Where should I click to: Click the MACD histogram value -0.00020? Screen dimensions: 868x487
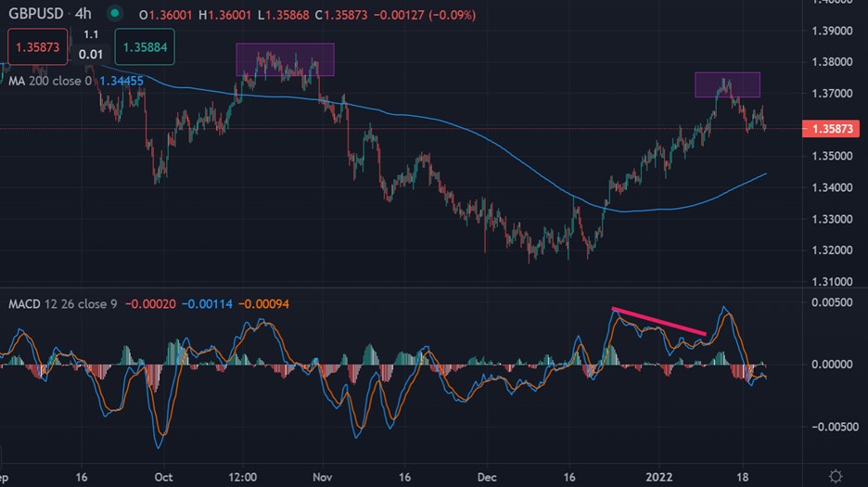[150, 304]
